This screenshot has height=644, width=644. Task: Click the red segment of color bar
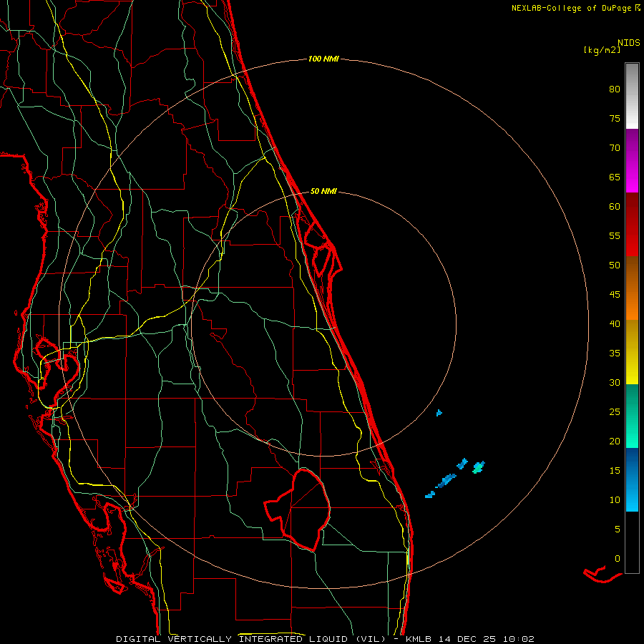coord(632,225)
